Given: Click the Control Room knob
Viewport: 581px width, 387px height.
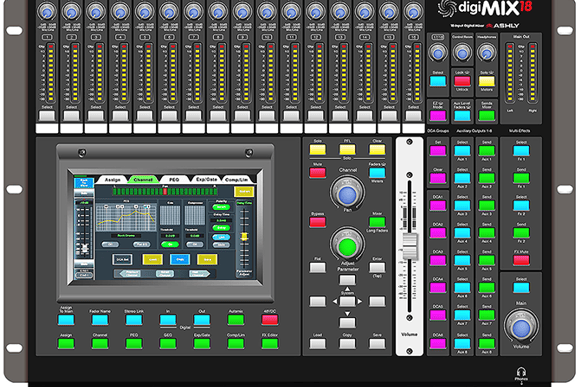Looking at the screenshot, I should (x=462, y=53).
